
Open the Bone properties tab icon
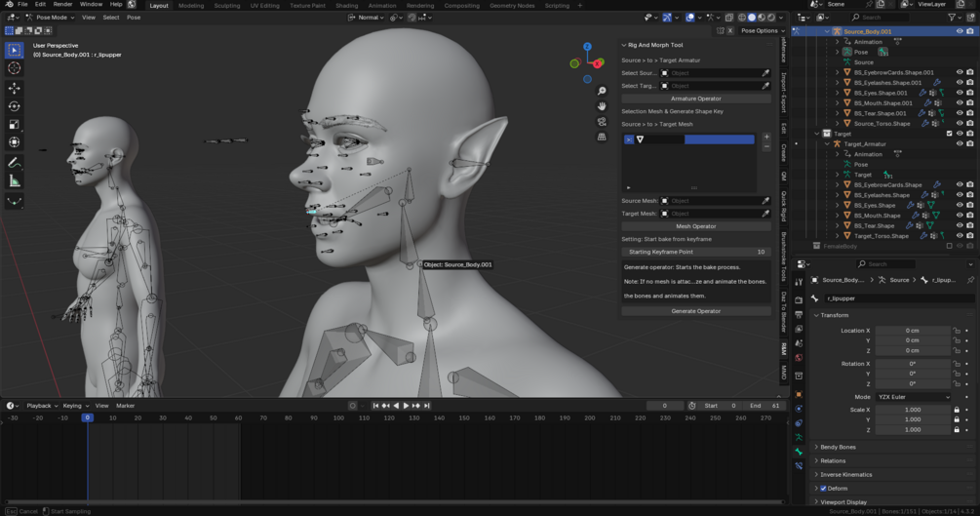coord(799,452)
